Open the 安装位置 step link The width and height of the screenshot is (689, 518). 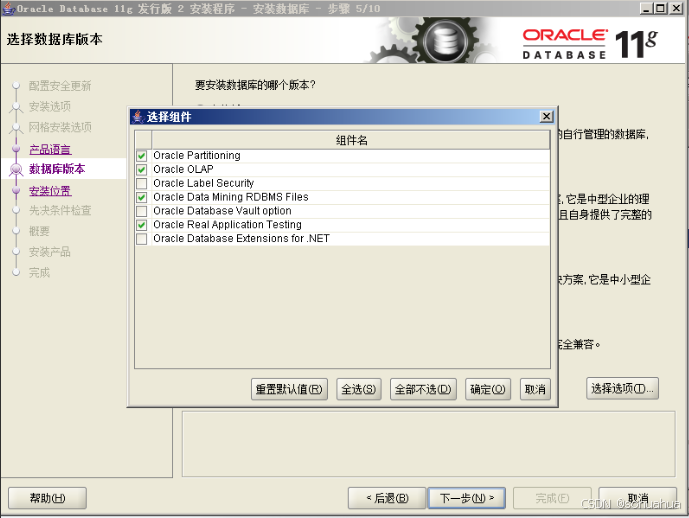click(x=50, y=191)
